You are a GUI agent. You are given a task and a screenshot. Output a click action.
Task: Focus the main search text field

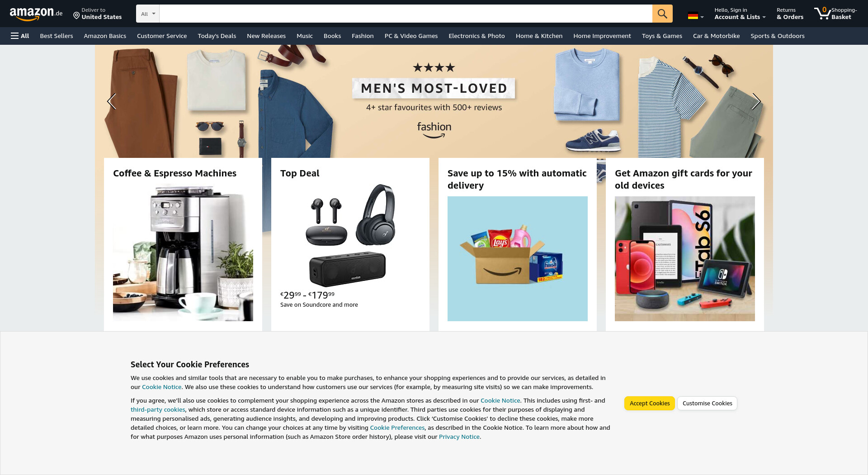click(406, 14)
